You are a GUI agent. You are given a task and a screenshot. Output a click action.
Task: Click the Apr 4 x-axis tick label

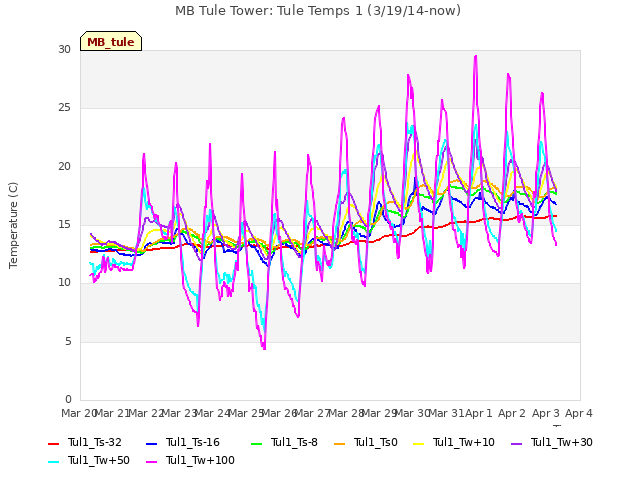tap(579, 413)
